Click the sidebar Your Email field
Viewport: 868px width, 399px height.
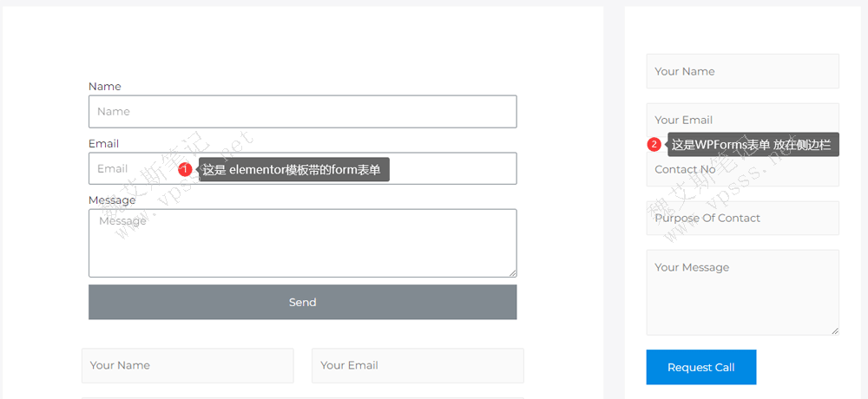point(742,118)
